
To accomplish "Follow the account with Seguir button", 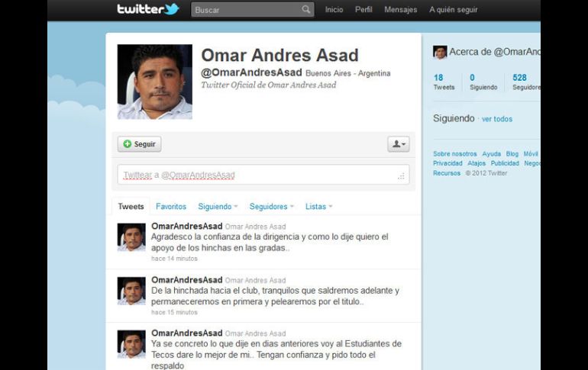I will pos(140,144).
